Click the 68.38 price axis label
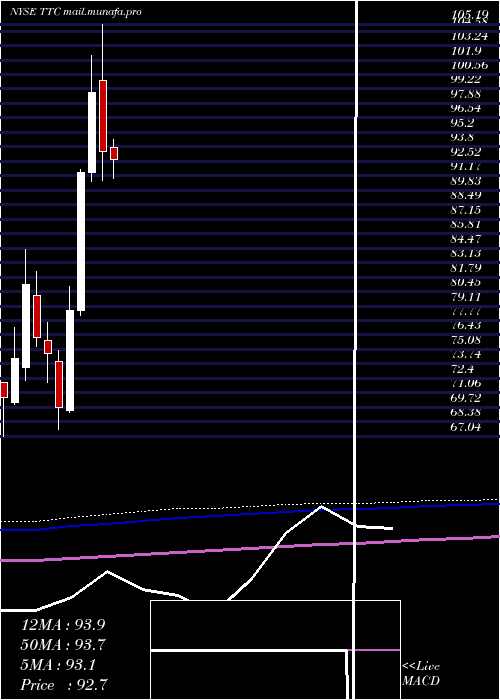The width and height of the screenshot is (500, 700). tap(466, 412)
